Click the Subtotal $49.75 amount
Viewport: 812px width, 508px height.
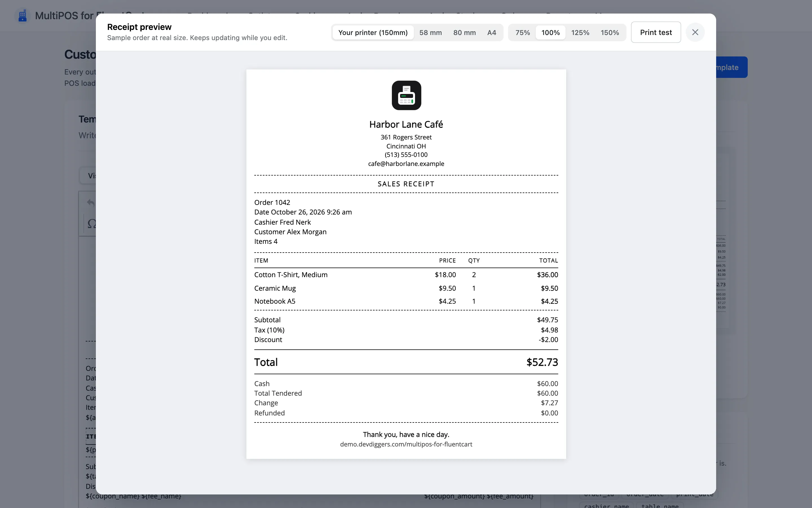point(548,320)
